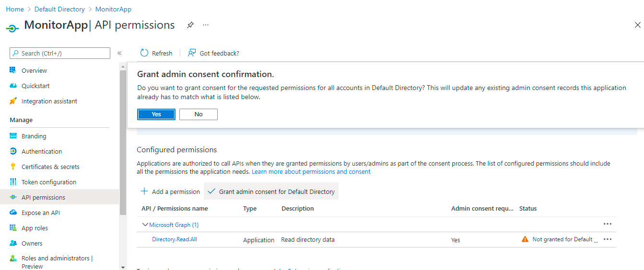Go to Home breadcrumb
Screen dimensions: 644x270
[15, 9]
